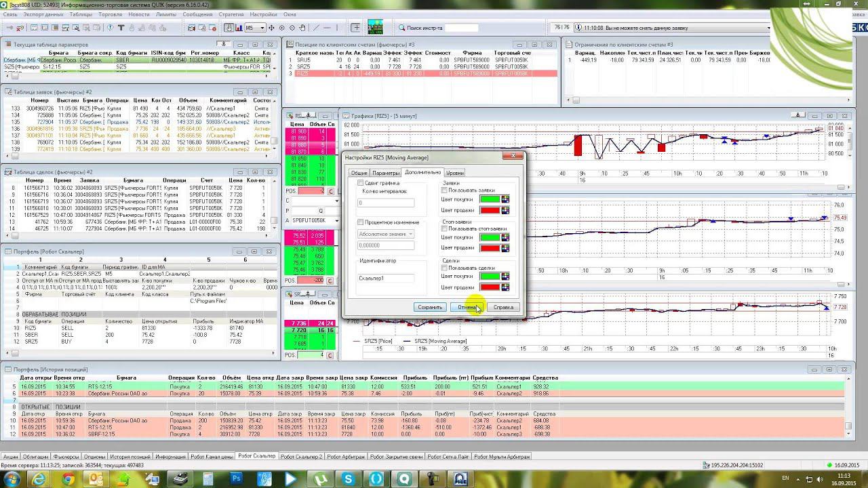Viewport: 868px width, 488px height.
Task: Switch to the Робот Арбитраж bottom tab
Action: 347,457
